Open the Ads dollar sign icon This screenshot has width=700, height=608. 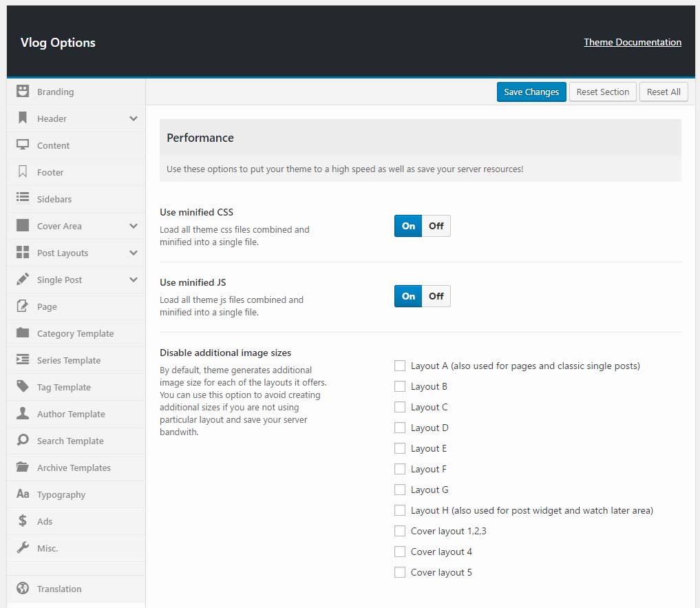[x=21, y=521]
